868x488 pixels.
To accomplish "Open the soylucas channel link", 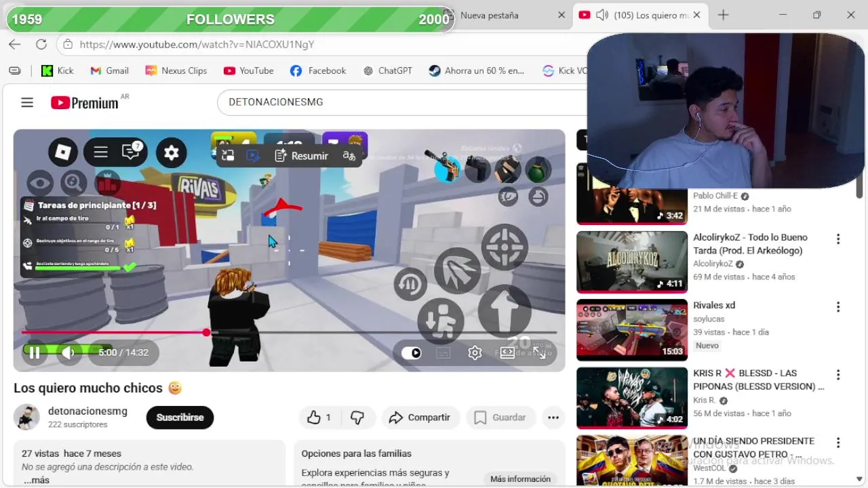I will pyautogui.click(x=709, y=319).
